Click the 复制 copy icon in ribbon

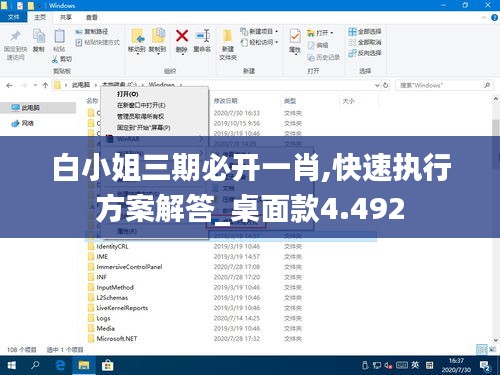[39, 36]
